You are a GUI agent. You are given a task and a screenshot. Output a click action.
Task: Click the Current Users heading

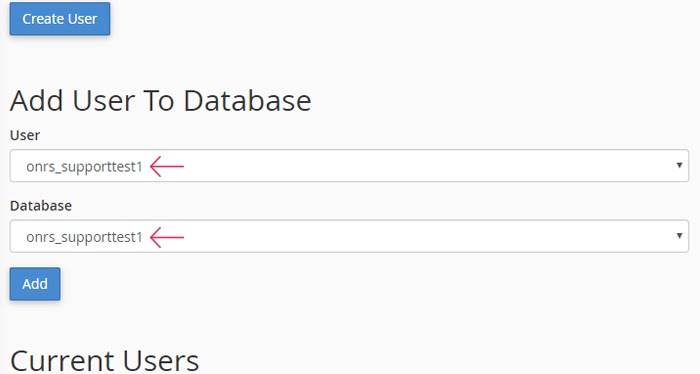point(104,361)
